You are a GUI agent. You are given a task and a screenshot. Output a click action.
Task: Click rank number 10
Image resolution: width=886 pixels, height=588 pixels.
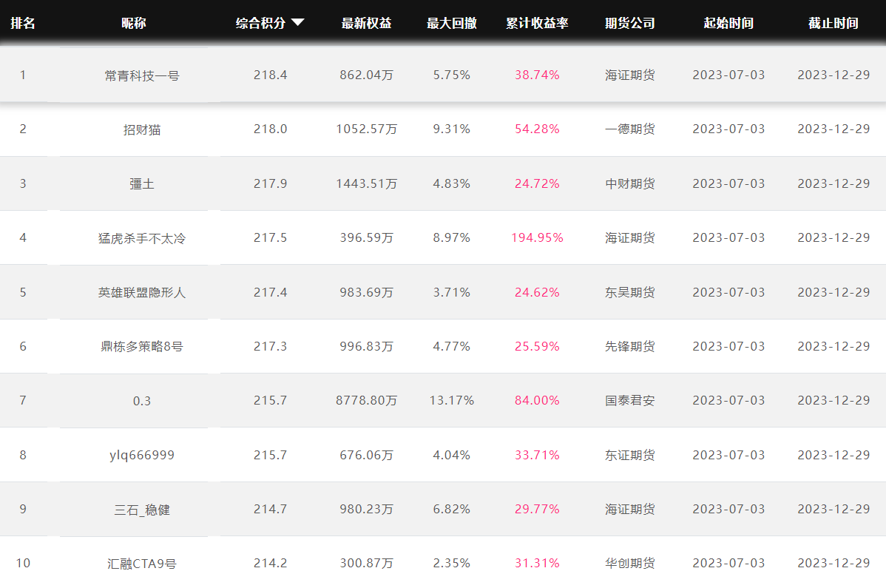23,563
